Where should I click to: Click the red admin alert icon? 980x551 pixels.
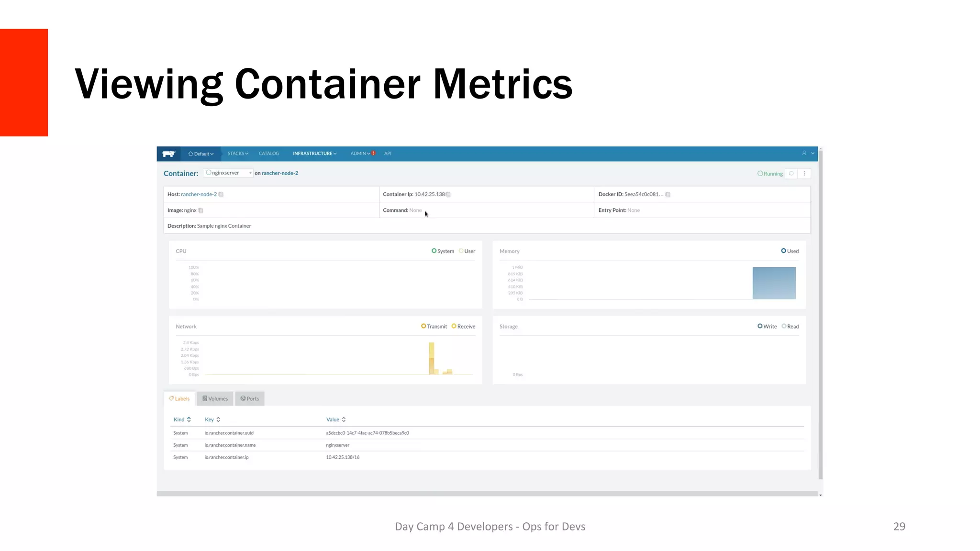click(x=374, y=154)
